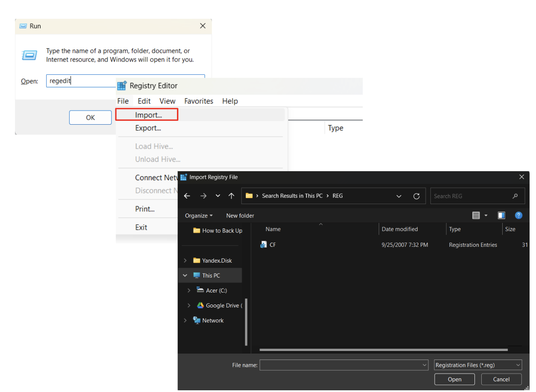Click OK in the Run dialog
The width and height of the screenshot is (536, 392).
pyautogui.click(x=90, y=117)
